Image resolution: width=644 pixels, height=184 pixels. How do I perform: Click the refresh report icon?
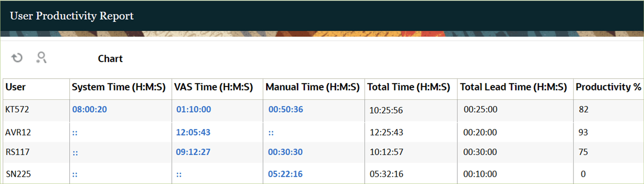tap(16, 57)
